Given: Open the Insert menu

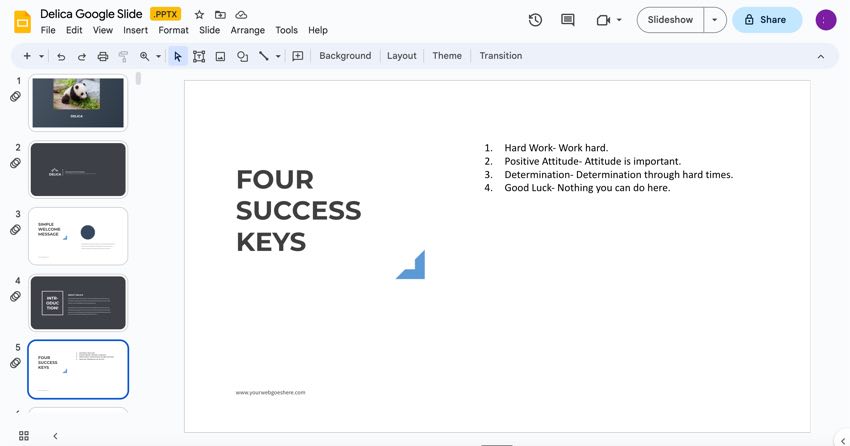Looking at the screenshot, I should 136,30.
